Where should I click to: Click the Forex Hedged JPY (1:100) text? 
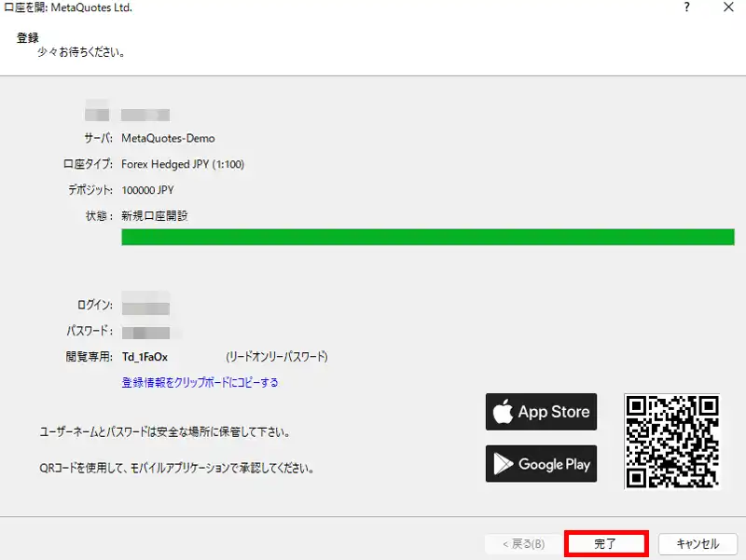point(183,165)
